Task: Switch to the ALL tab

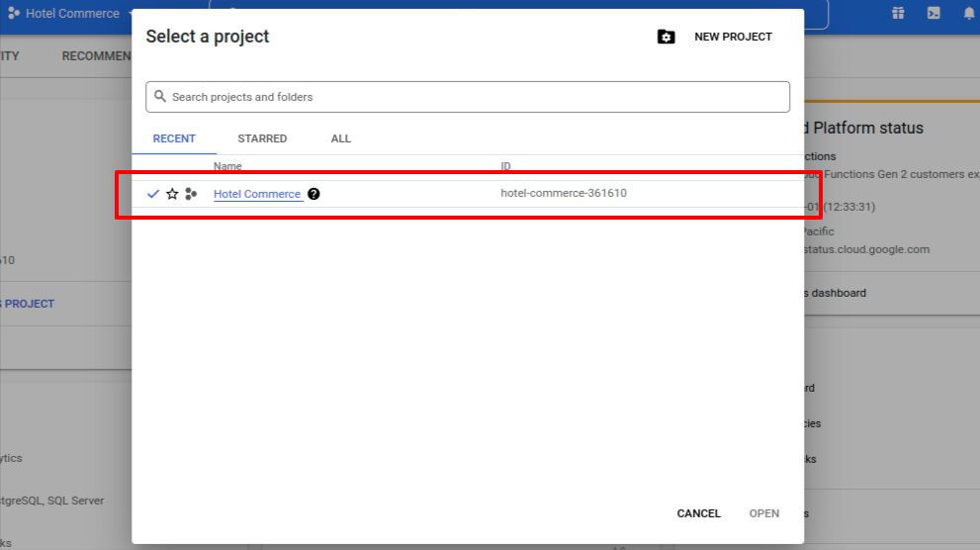Action: (x=340, y=138)
